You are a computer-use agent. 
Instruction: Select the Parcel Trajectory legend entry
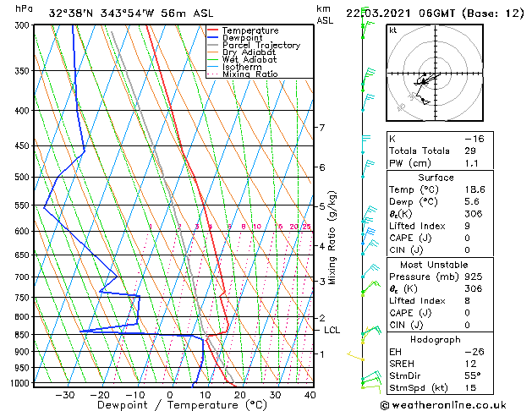(254, 45)
